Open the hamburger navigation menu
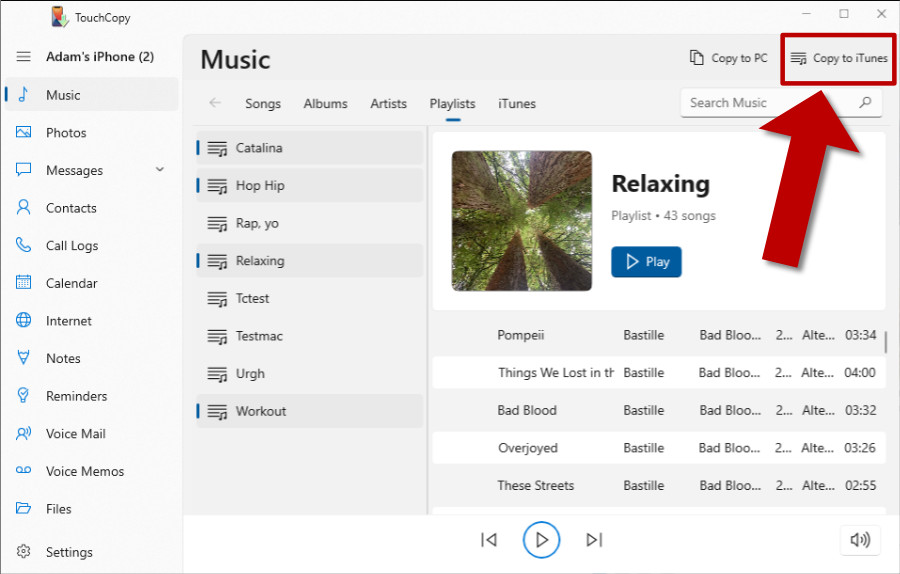The image size is (900, 574). pos(24,56)
